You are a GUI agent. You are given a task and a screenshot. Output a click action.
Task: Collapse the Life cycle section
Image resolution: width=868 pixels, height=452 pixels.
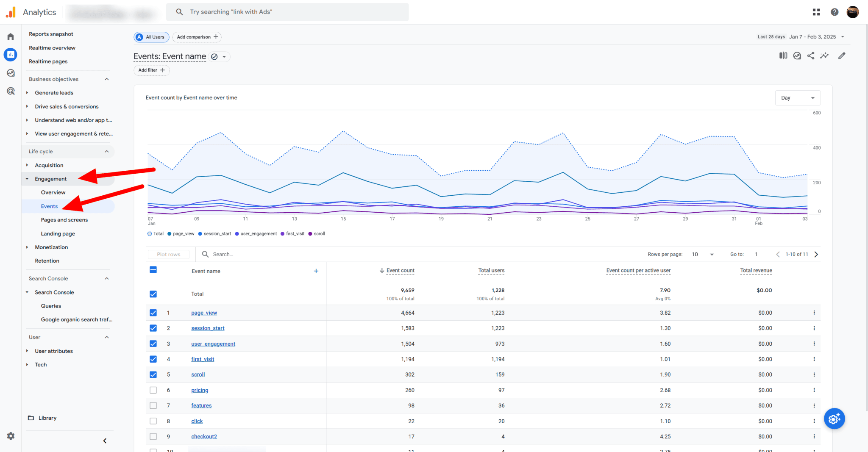107,151
